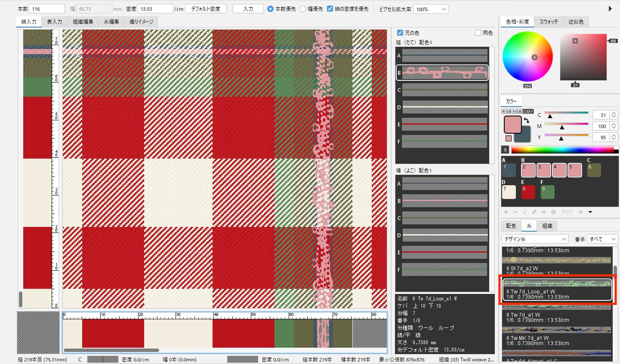The image size is (620, 364).
Task: Enable the 同色 checkbox
Action: [478, 33]
